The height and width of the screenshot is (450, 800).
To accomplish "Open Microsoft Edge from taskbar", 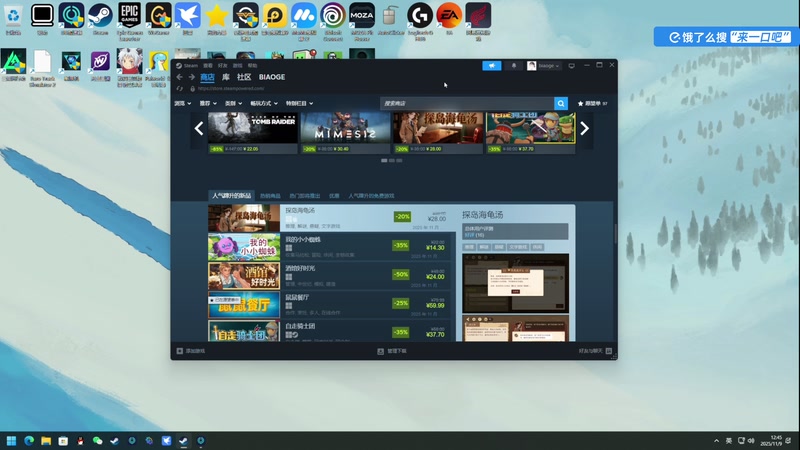I will [29, 441].
